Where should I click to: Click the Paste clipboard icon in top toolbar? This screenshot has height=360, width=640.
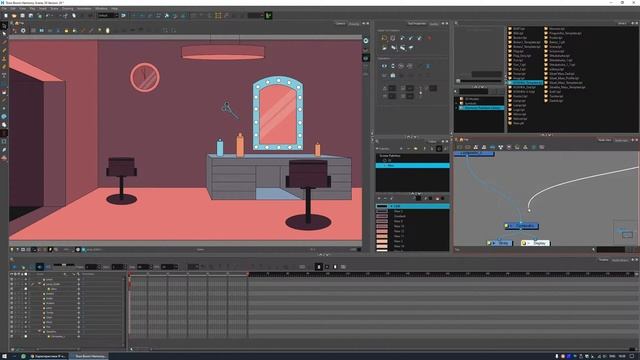tap(74, 16)
